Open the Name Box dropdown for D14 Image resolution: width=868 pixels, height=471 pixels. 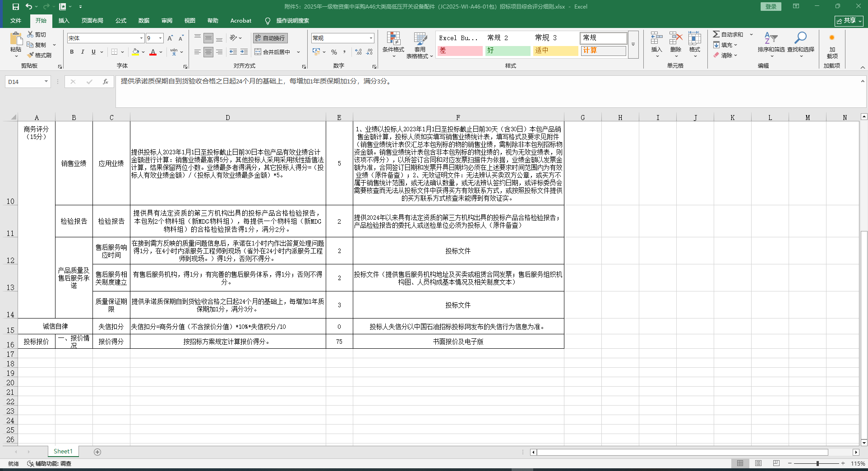tap(46, 82)
